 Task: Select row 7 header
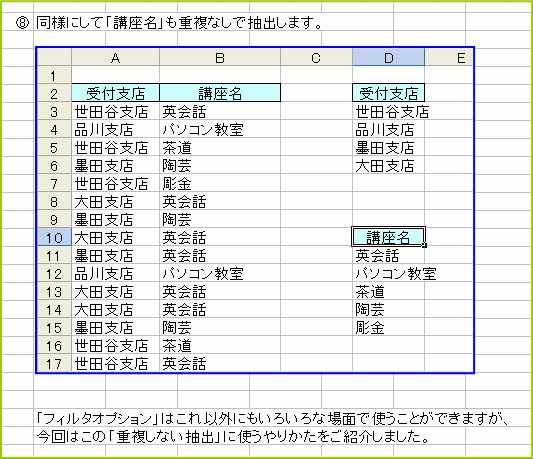coord(54,183)
